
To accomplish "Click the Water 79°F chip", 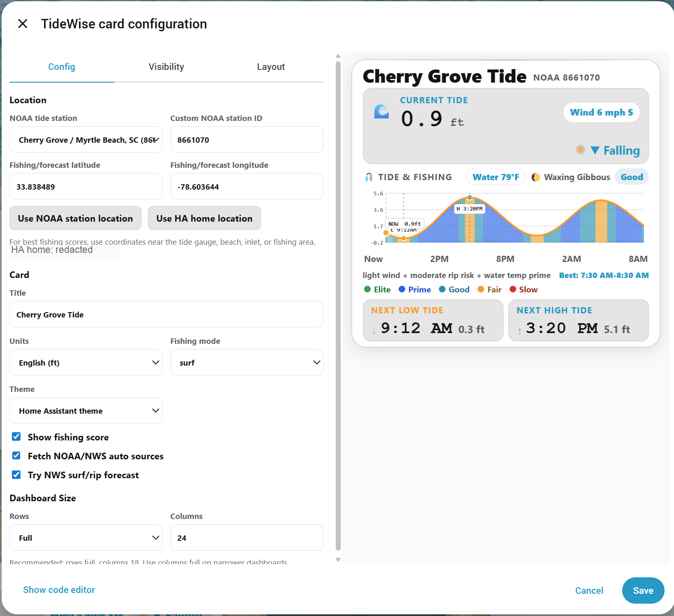I will (496, 177).
